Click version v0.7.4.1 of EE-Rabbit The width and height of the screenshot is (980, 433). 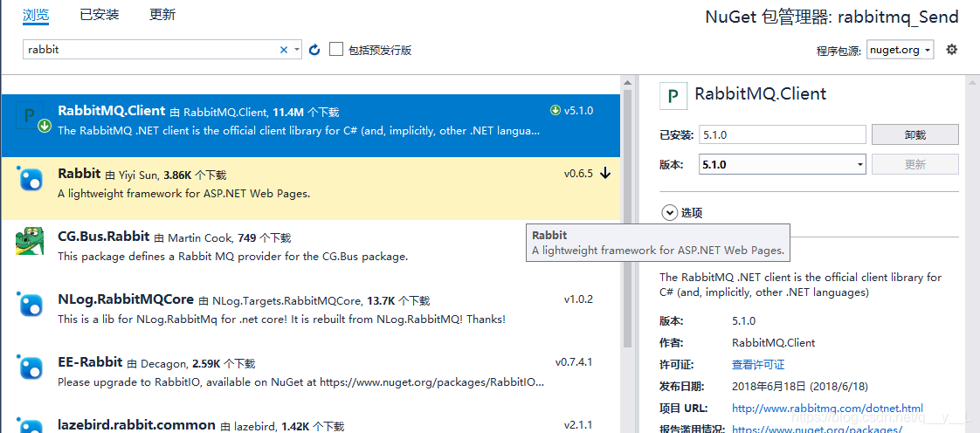(x=574, y=361)
